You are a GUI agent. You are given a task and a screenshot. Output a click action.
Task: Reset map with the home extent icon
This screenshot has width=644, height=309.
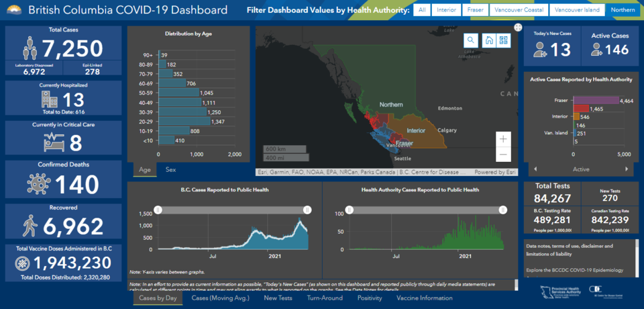point(489,40)
